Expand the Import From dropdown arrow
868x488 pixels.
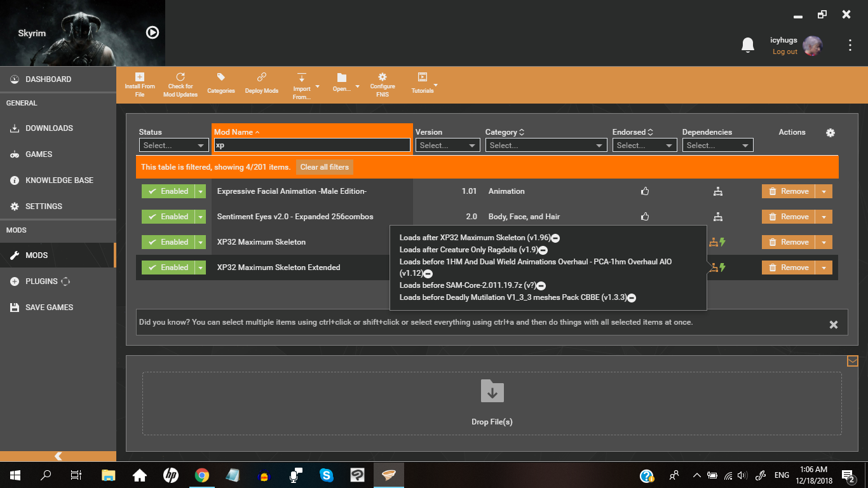(x=317, y=86)
